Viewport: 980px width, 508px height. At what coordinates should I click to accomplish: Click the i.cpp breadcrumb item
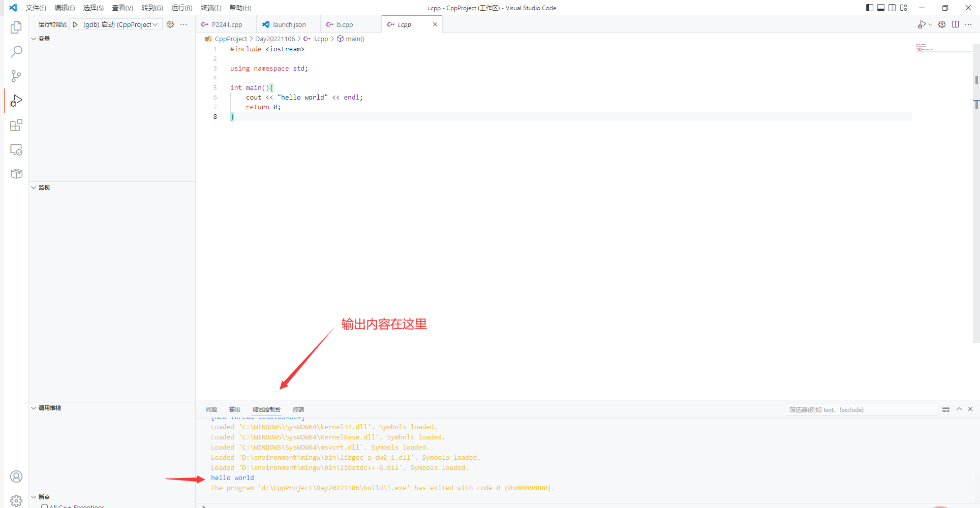click(x=321, y=39)
